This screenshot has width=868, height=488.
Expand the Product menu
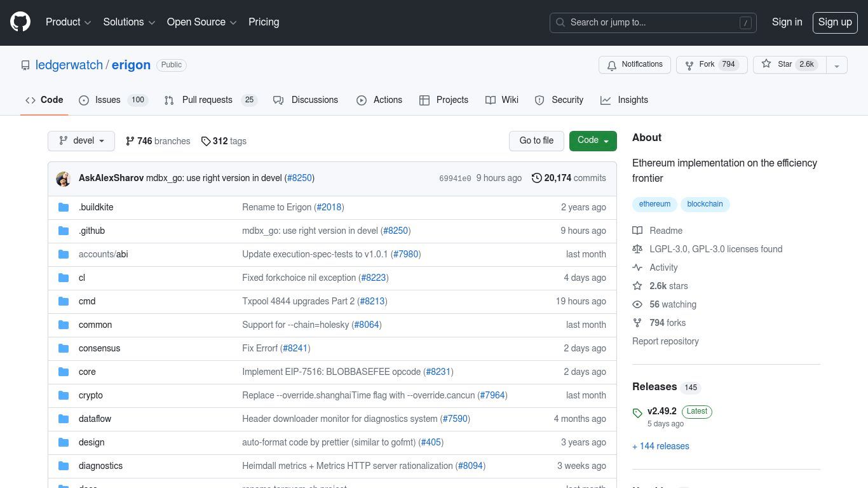(x=69, y=22)
